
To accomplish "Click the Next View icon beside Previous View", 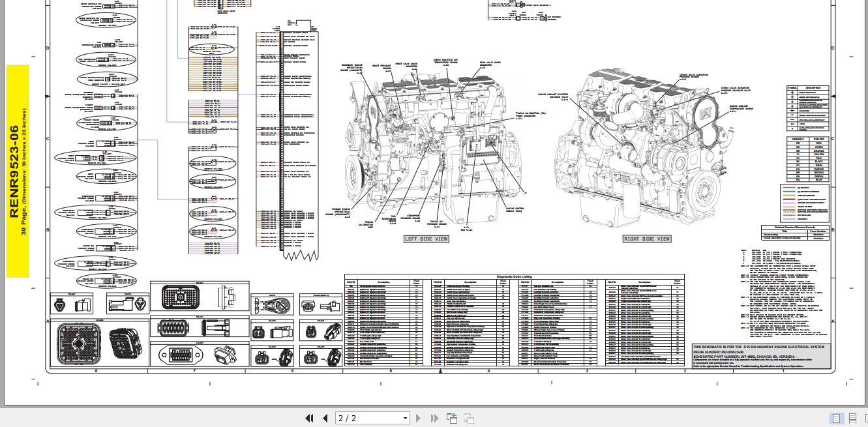I will (x=469, y=418).
